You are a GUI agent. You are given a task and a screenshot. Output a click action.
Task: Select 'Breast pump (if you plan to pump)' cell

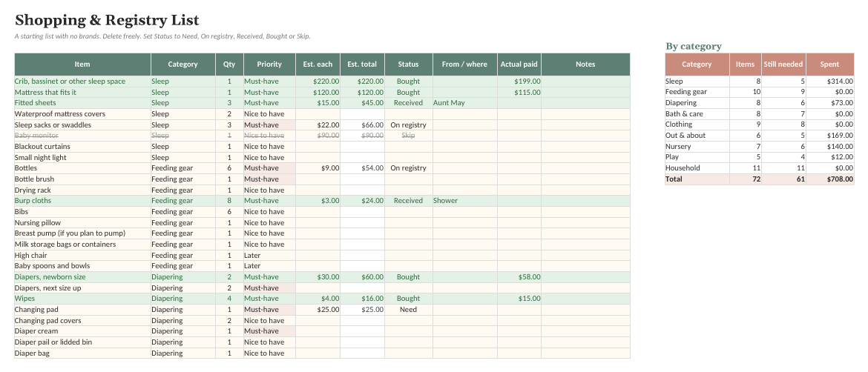(x=82, y=233)
